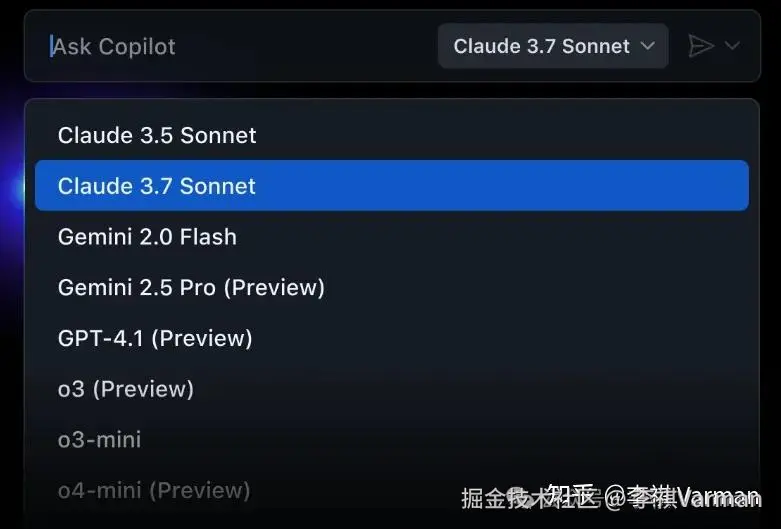Choose o3 (Preview) from model list

[x=126, y=389]
